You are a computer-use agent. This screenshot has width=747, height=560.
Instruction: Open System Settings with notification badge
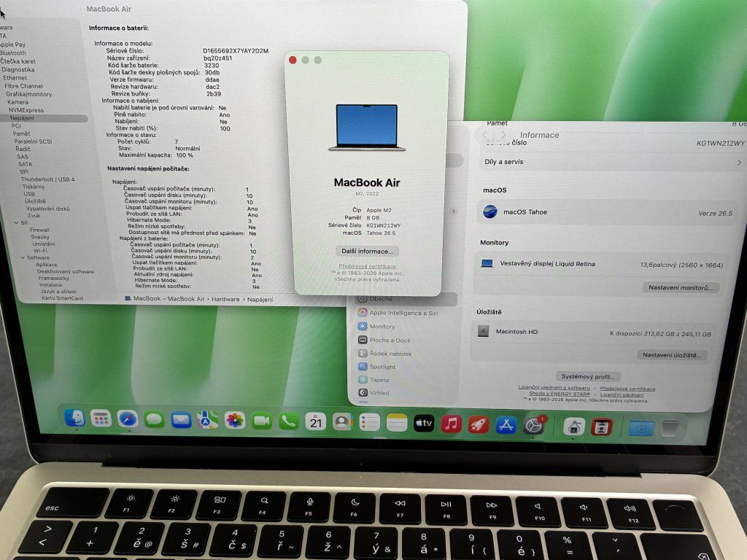click(533, 425)
